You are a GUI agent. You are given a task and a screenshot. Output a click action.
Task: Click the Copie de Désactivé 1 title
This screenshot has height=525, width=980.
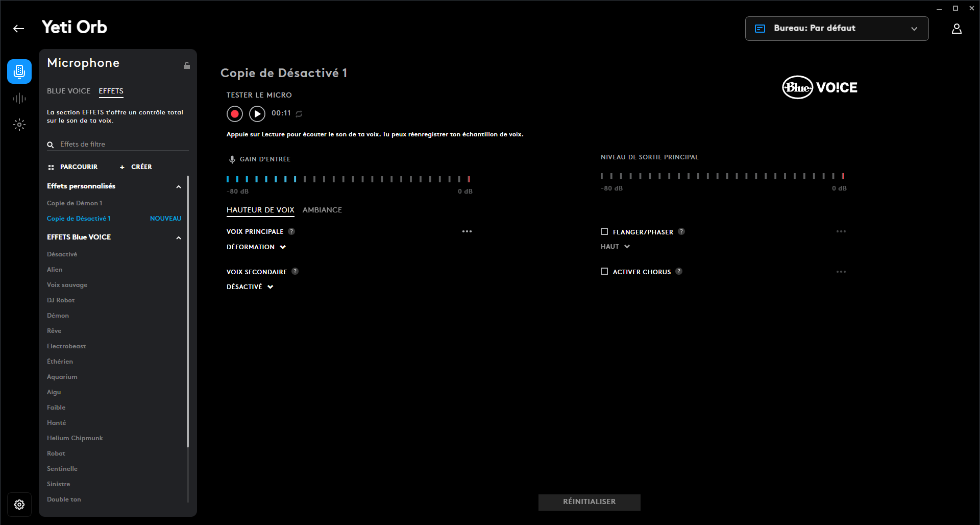tap(284, 73)
